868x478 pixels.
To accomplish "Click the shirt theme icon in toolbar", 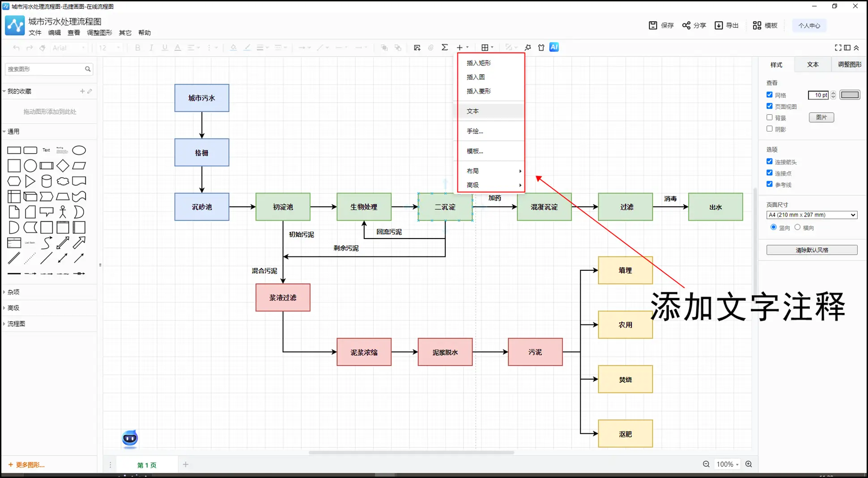I will click(x=541, y=47).
